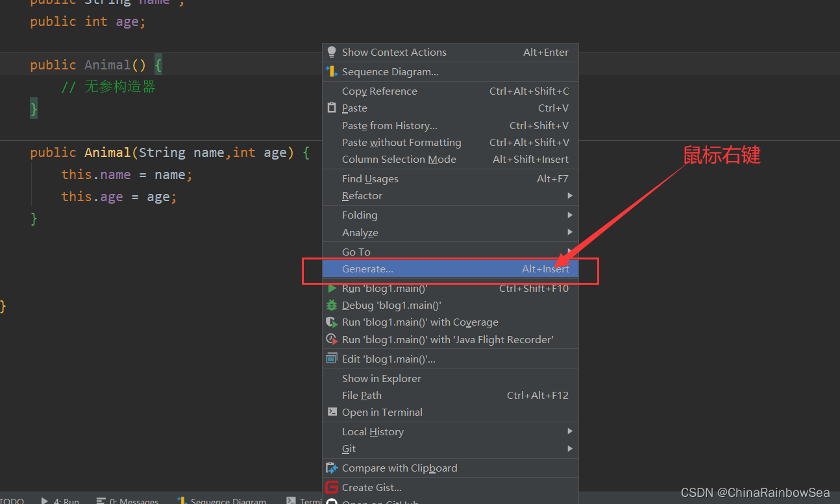Expand the Git submenu arrow
Image resolution: width=840 pixels, height=504 pixels.
[570, 448]
